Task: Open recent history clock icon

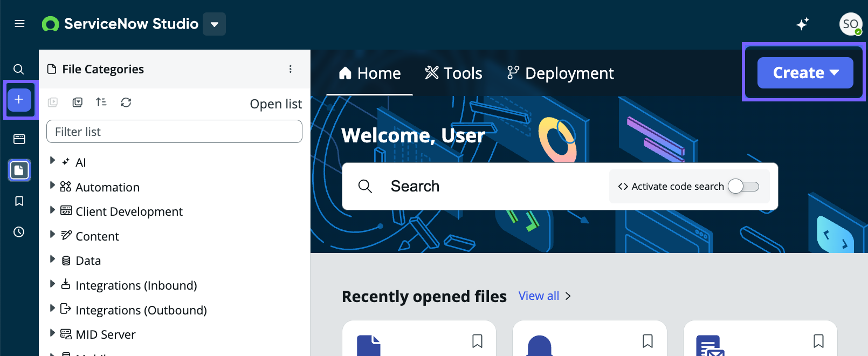Action: pyautogui.click(x=19, y=232)
